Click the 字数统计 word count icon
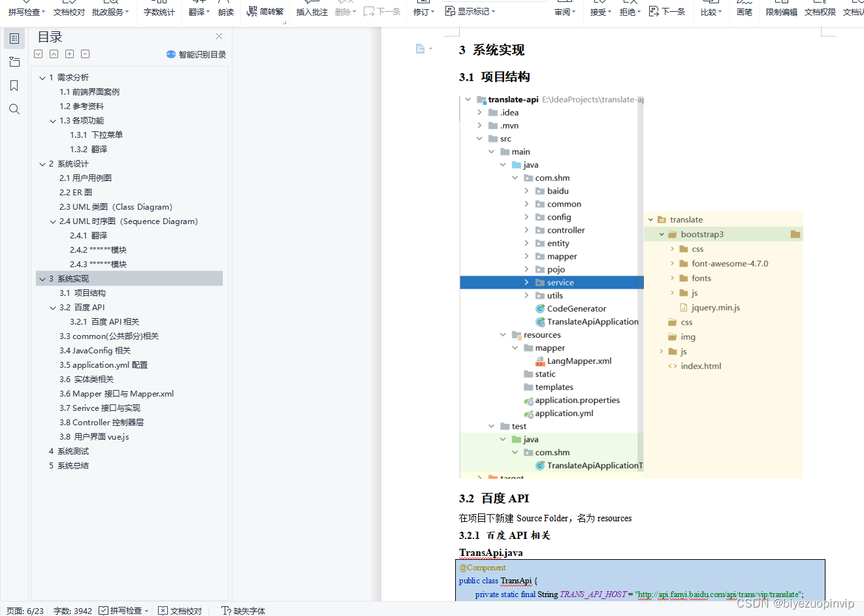The height and width of the screenshot is (616, 864). point(159,8)
